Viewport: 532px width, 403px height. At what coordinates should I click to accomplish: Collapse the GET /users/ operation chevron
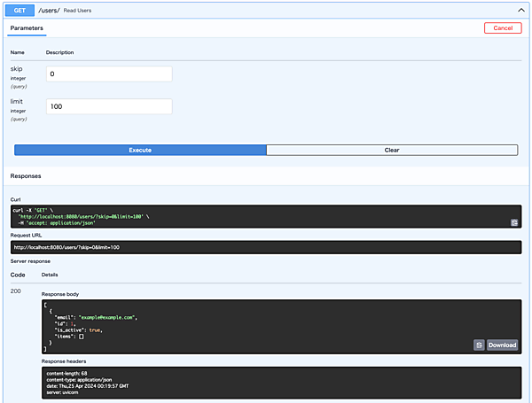click(520, 10)
